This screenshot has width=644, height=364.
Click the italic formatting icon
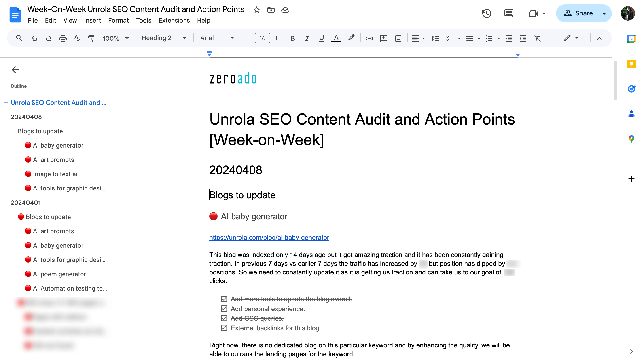[x=307, y=38]
